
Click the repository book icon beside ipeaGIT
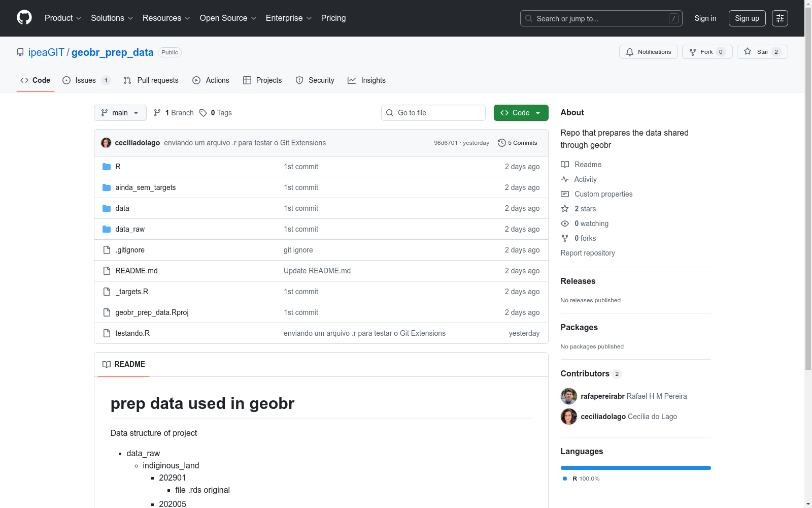coord(20,52)
